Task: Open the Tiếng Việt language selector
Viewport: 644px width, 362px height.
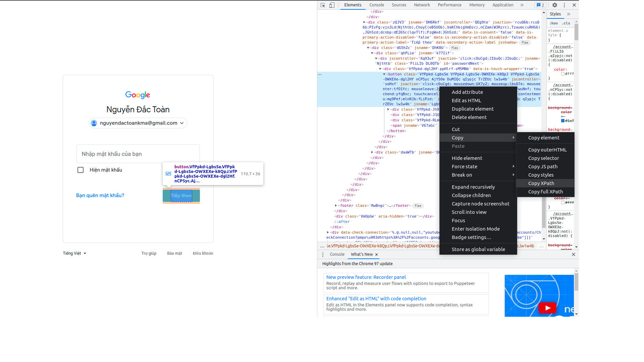Action: 74,253
